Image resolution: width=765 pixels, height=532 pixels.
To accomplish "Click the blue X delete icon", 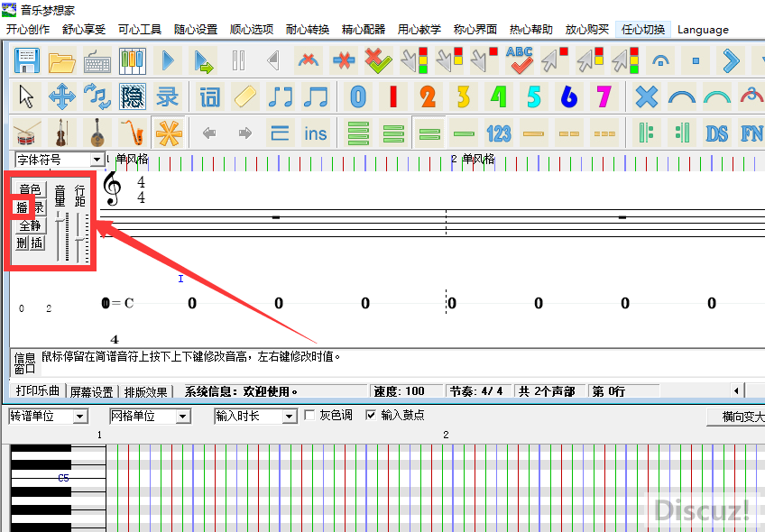I will [x=647, y=96].
